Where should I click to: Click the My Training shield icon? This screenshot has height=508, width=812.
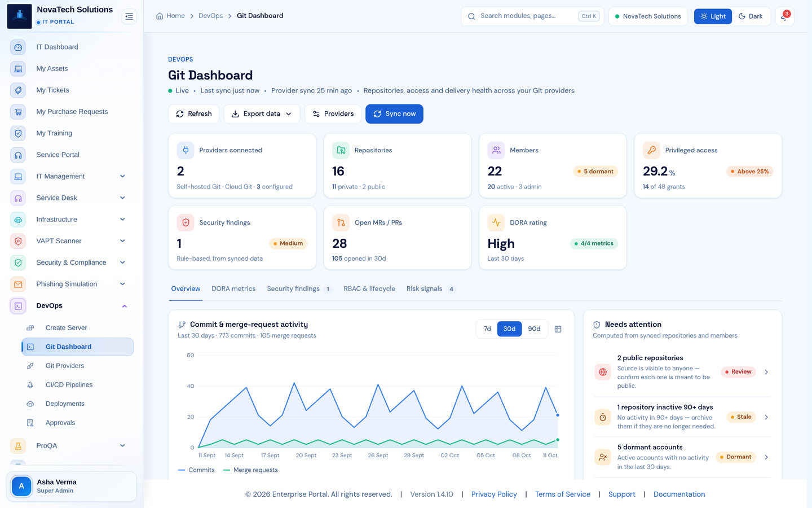(18, 133)
